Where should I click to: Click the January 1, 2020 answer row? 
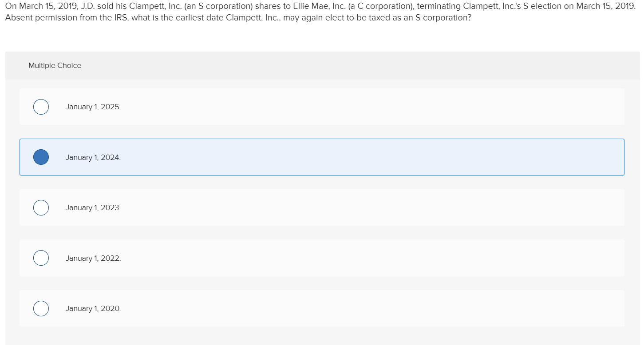tap(311, 308)
